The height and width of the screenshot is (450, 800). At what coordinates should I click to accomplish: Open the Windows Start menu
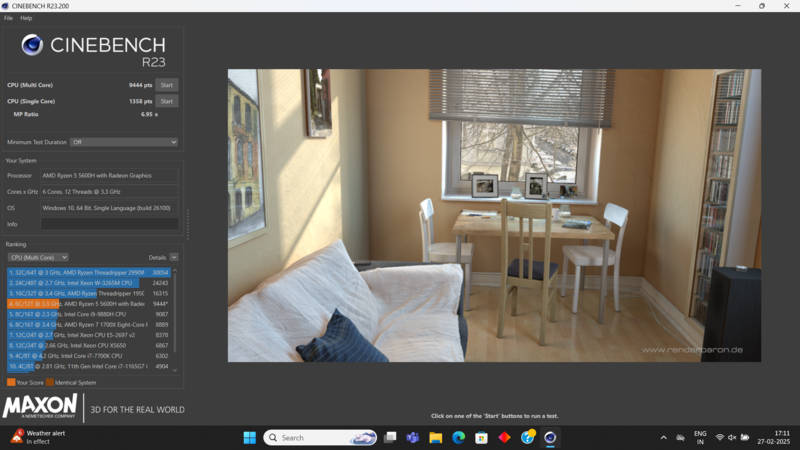click(x=249, y=438)
